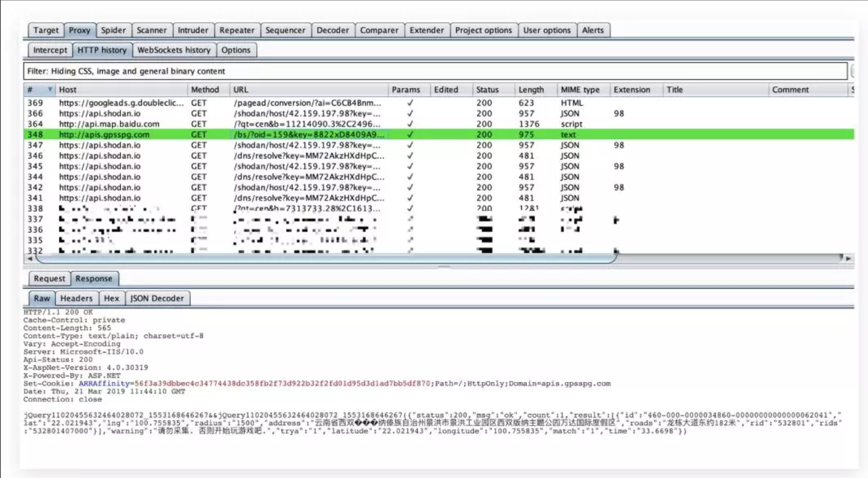Select request 369 googleads doubleclick row
868x478 pixels.
[439, 103]
